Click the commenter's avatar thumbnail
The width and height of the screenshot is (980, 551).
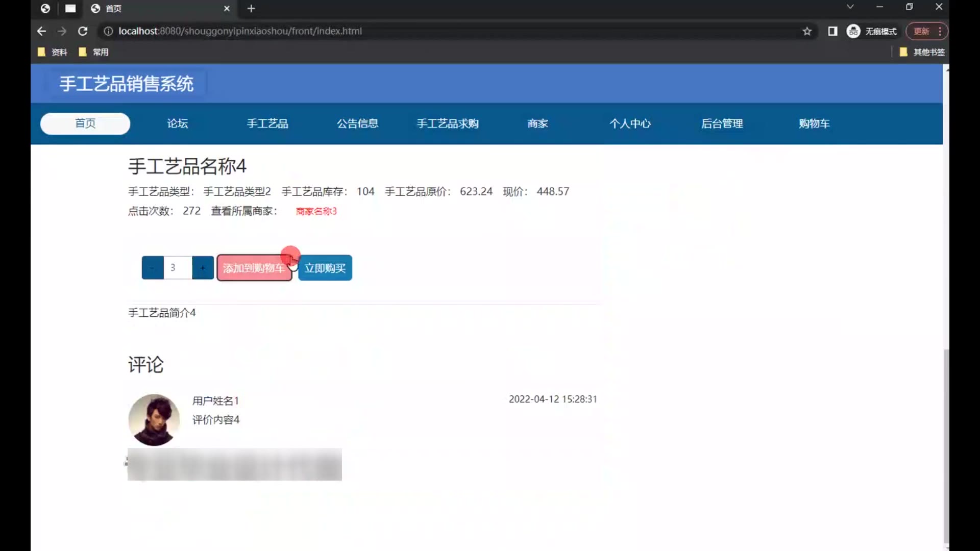point(154,419)
